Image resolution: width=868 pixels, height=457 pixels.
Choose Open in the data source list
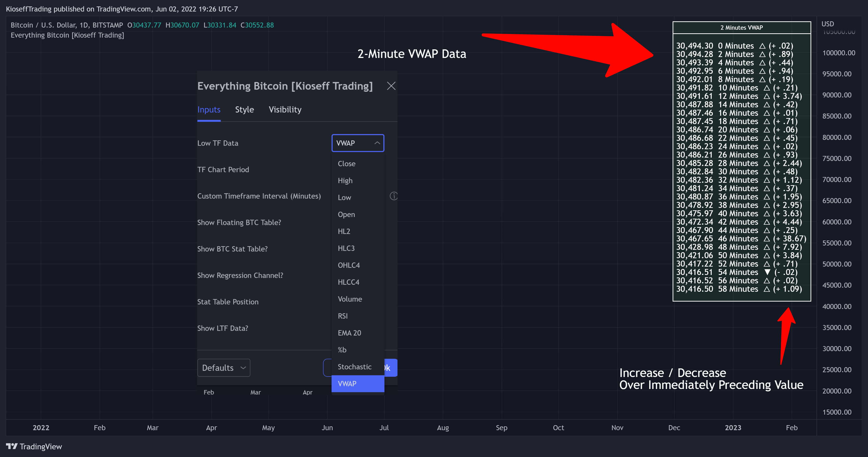point(358,214)
